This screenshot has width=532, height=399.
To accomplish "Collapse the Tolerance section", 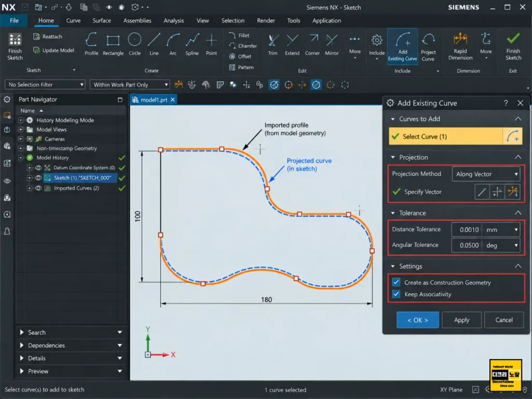I will click(518, 212).
